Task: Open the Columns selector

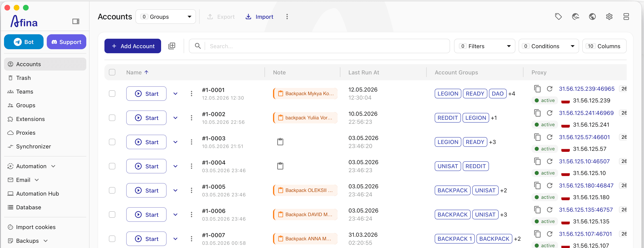Action: point(604,46)
